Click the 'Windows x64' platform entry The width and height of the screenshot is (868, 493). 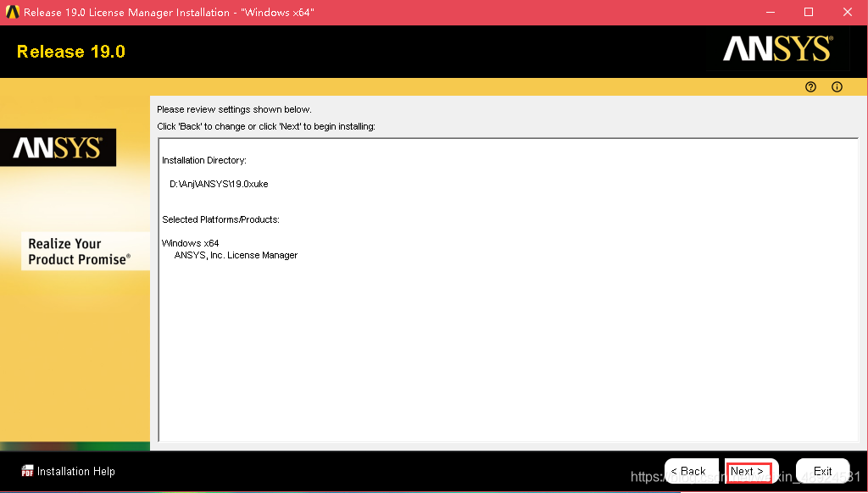tap(190, 243)
